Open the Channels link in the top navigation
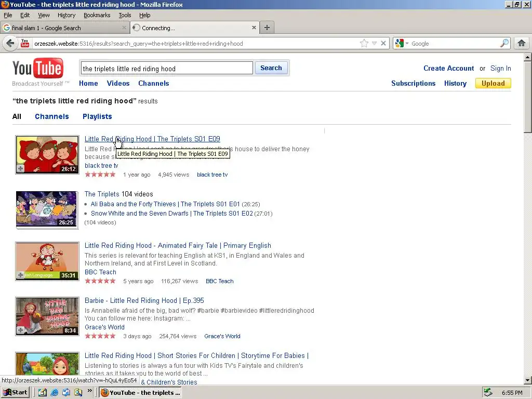 (154, 84)
